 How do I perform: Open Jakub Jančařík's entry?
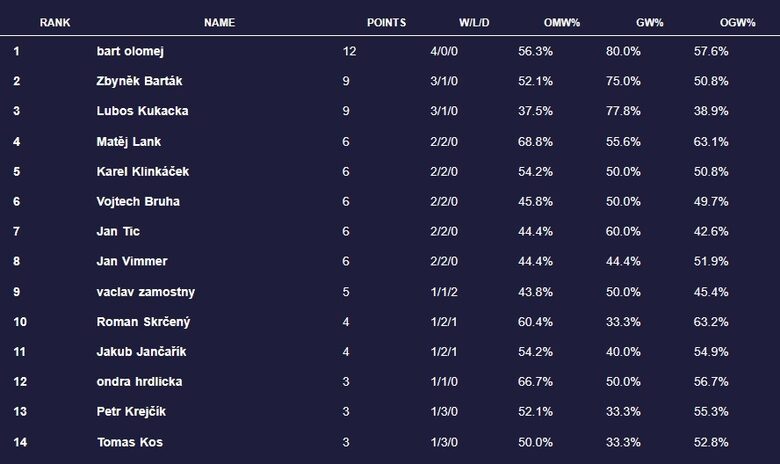coord(139,351)
